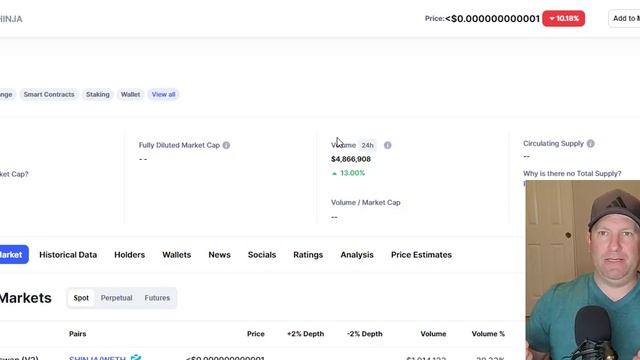Sort by the +2% Depth column
This screenshot has height=360, width=640.
pos(305,334)
